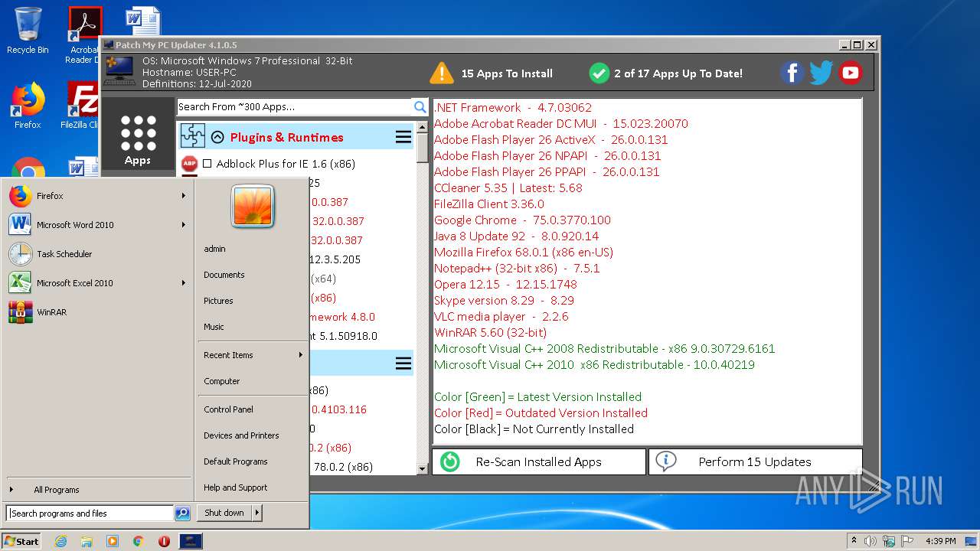The image size is (980, 551).
Task: Show hidden tray icons arrow
Action: [854, 541]
